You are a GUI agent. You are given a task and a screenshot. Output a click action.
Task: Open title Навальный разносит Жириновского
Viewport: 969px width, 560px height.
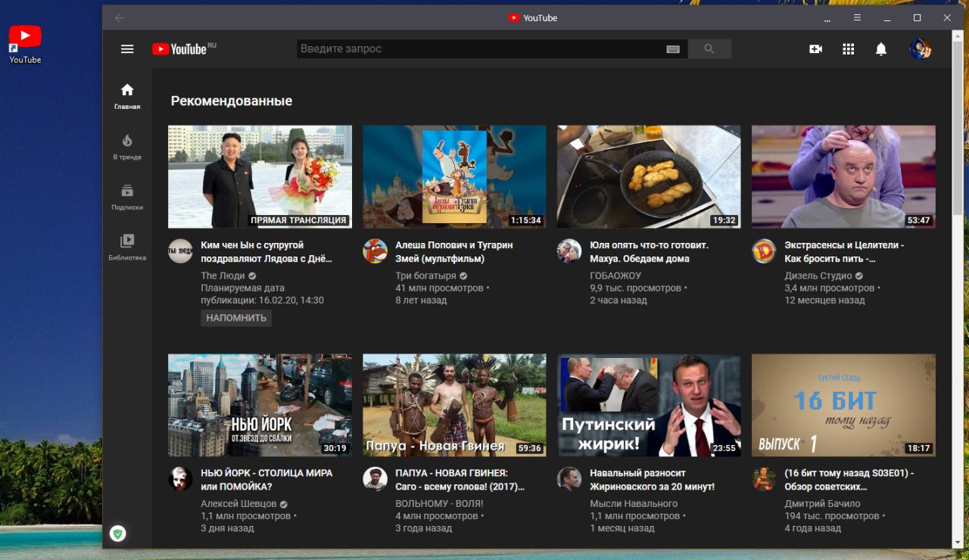tap(653, 480)
